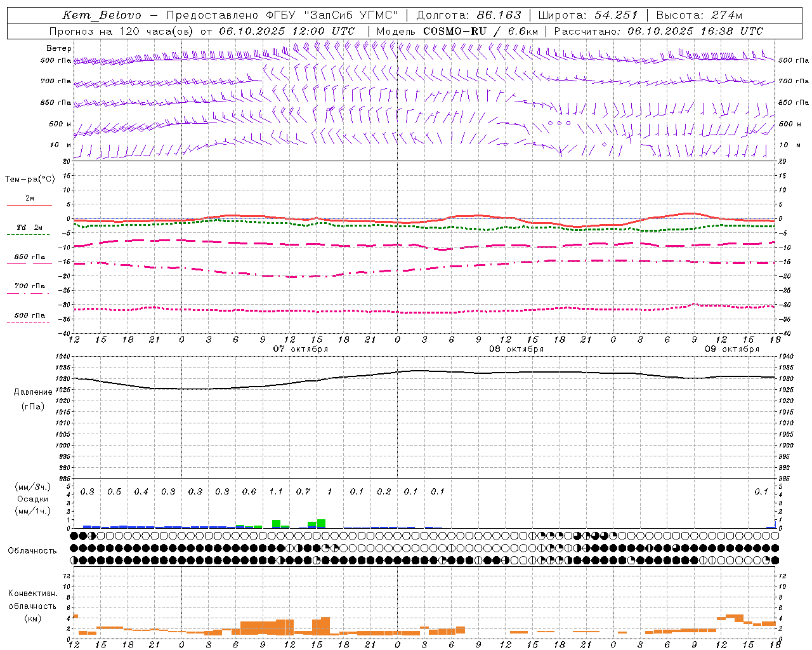Click the Широта: 54.251 value
The width and height of the screenshot is (812, 650).
pyautogui.click(x=588, y=15)
